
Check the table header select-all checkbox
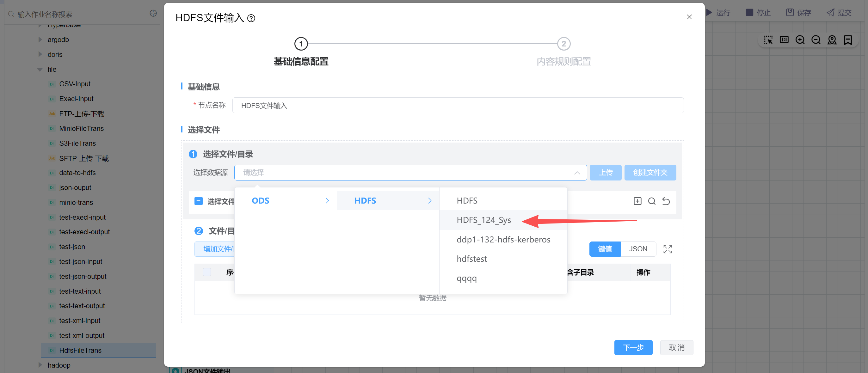click(x=207, y=272)
